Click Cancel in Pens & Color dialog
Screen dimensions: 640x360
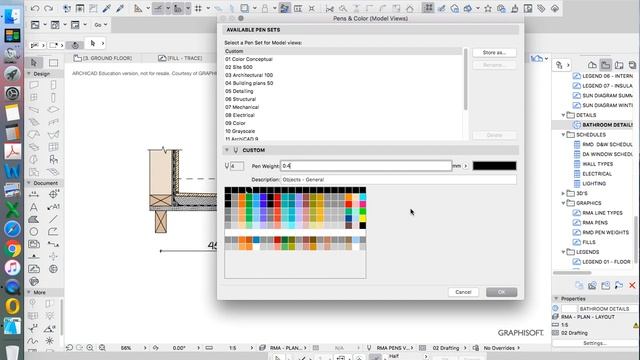tap(463, 292)
